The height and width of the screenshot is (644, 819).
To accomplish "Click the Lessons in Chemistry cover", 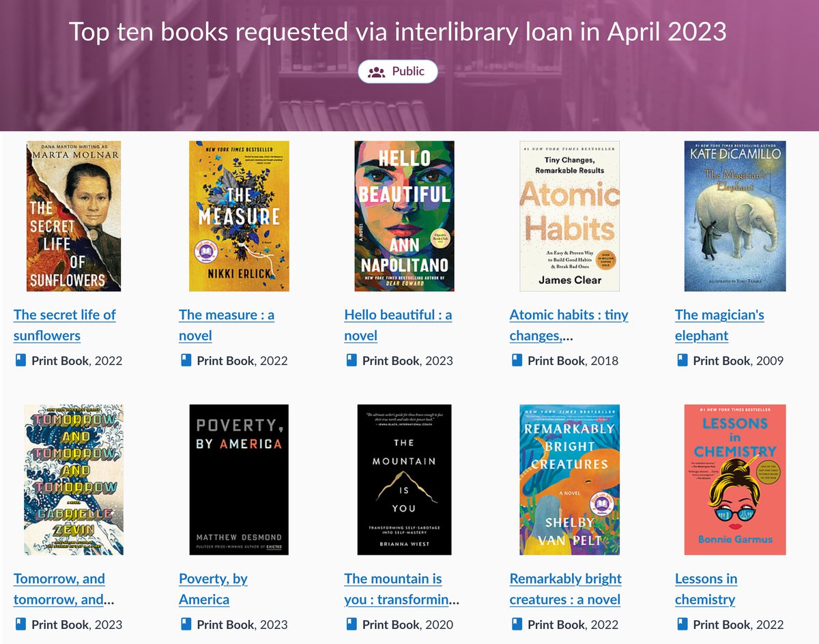I will tap(735, 480).
